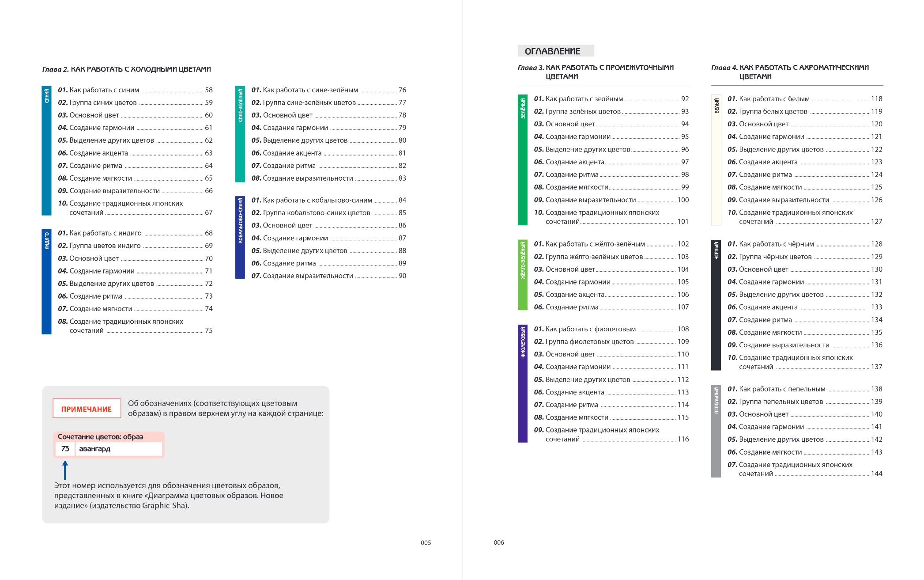
Task: Select 'Как работать с пепельным' entry
Action: [x=782, y=389]
